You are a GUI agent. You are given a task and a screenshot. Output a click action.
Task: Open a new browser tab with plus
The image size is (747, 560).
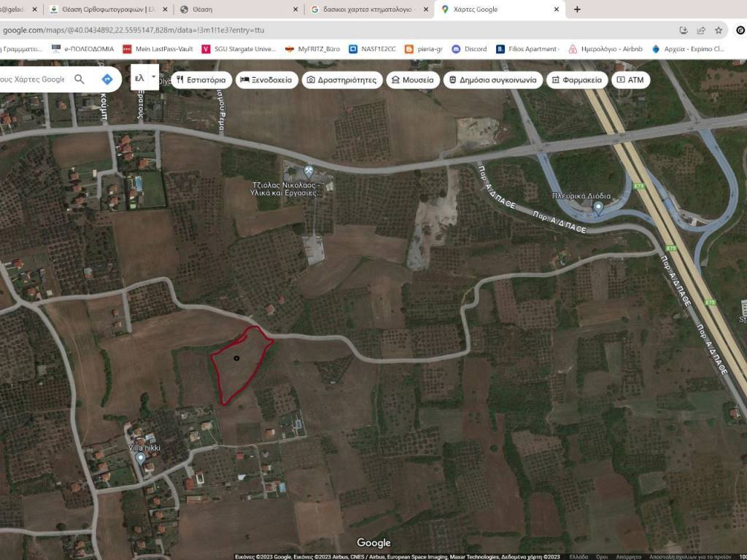click(577, 9)
